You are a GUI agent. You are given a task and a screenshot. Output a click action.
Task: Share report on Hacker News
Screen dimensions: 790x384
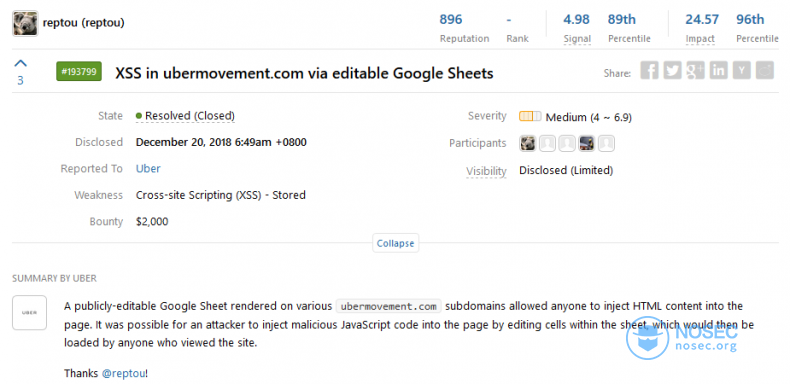click(742, 71)
